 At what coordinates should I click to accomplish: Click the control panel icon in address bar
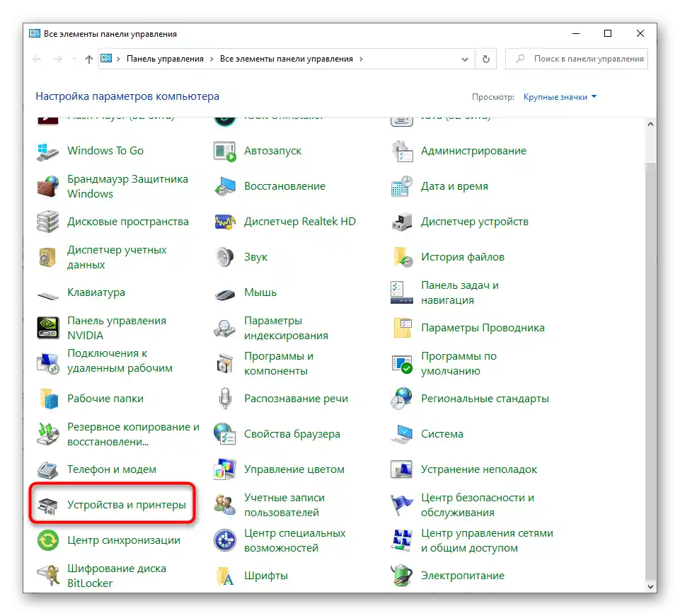pyautogui.click(x=106, y=59)
